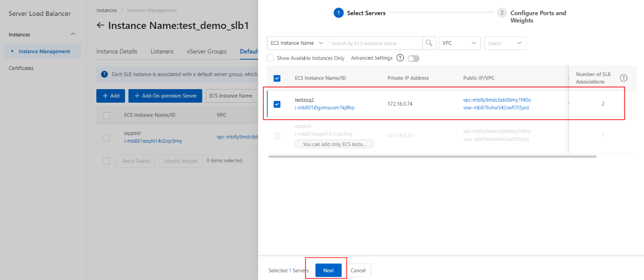Click step 1 Select Servers indicator
644x280 pixels.
[359, 13]
